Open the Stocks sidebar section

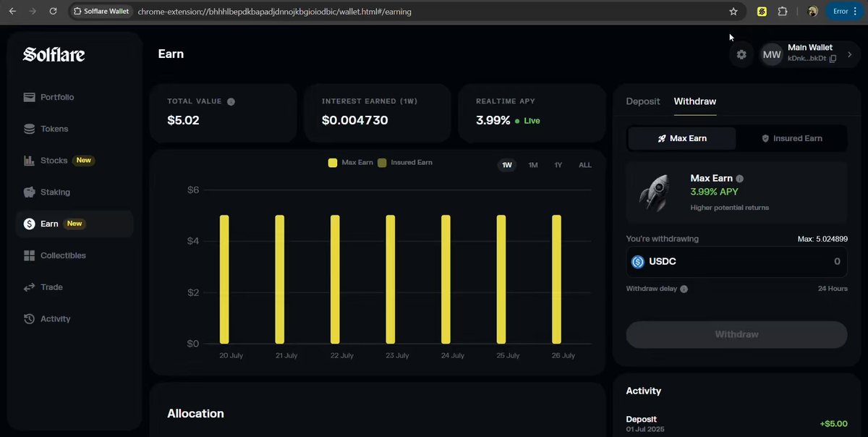[59, 161]
